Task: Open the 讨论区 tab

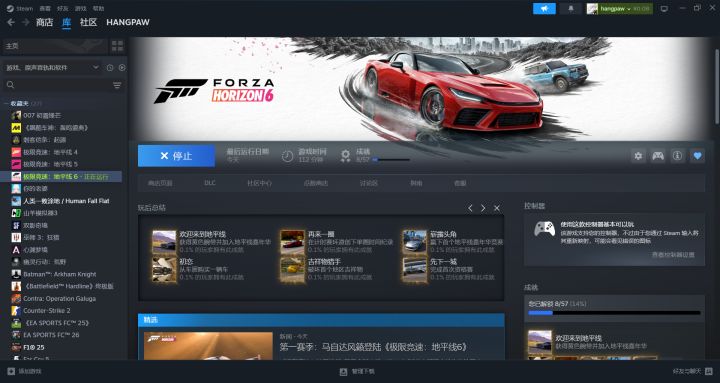Action: 369,183
